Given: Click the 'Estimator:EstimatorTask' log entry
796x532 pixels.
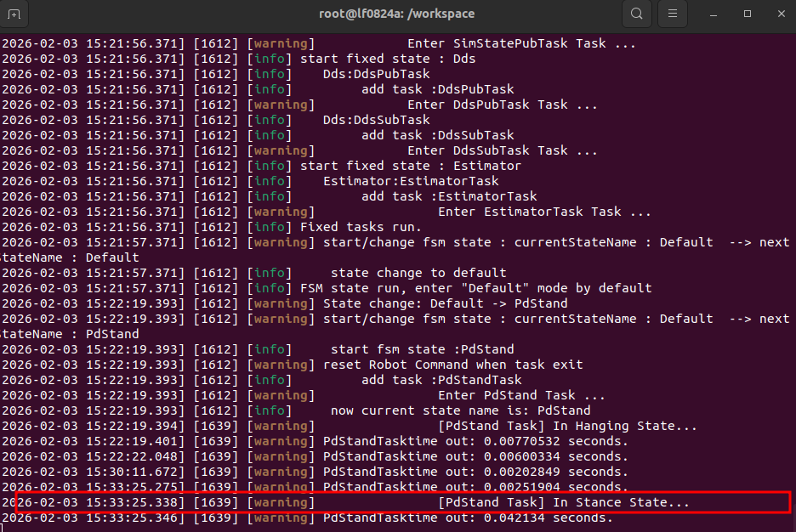Looking at the screenshot, I should coord(411,181).
